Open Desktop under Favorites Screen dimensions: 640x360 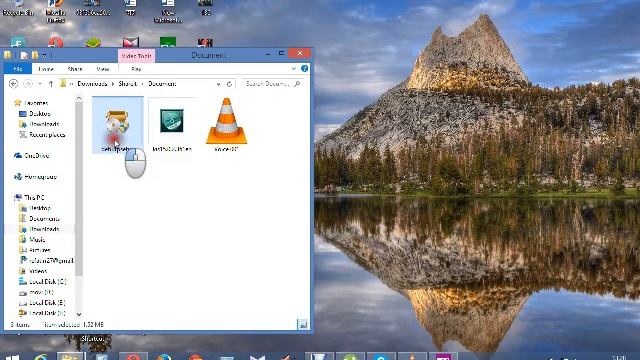pyautogui.click(x=35, y=113)
